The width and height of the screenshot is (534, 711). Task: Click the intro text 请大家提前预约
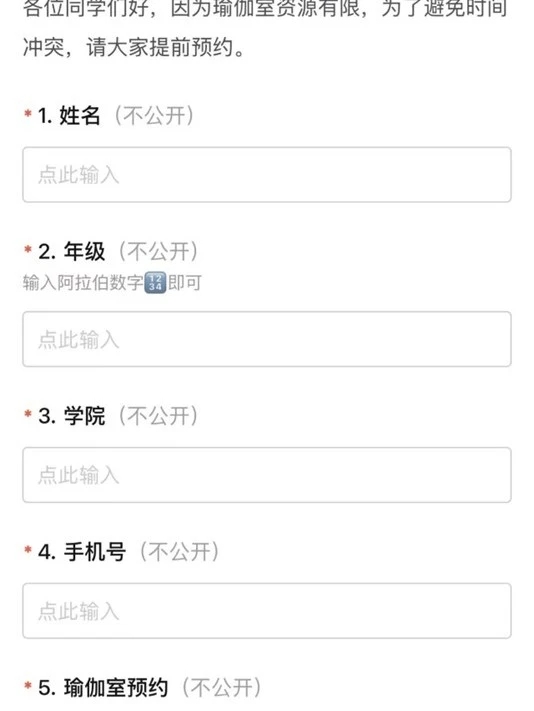point(160,47)
